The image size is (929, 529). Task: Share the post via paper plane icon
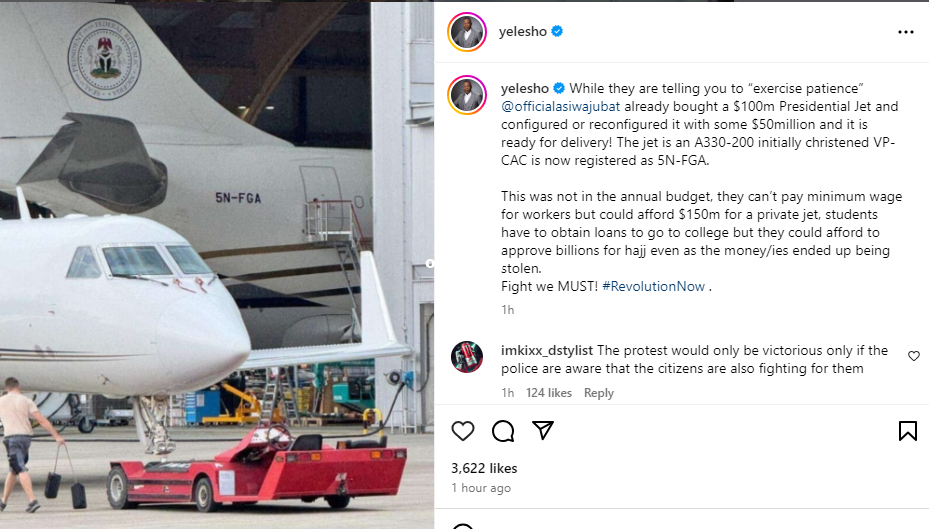click(x=543, y=431)
